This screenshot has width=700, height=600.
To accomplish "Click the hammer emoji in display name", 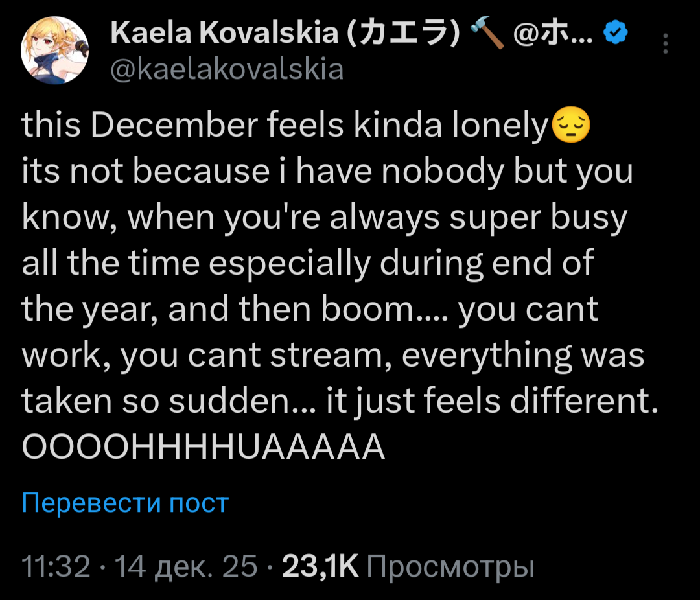I will pyautogui.click(x=488, y=32).
